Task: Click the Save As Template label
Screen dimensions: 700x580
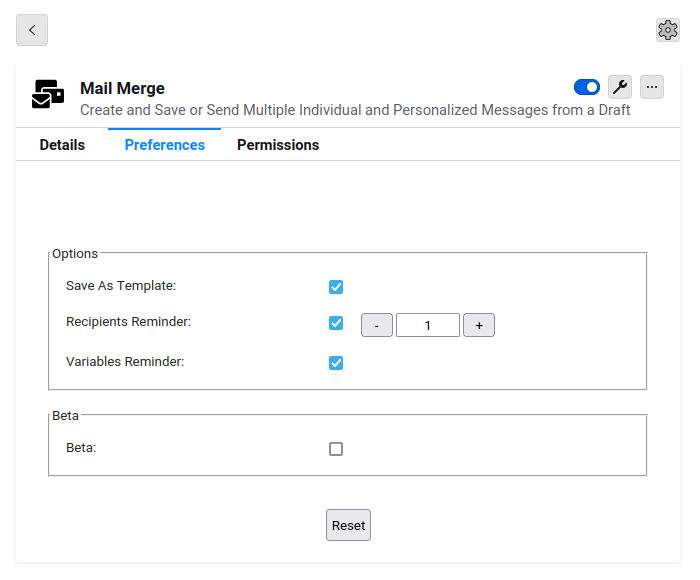Action: [x=121, y=286]
